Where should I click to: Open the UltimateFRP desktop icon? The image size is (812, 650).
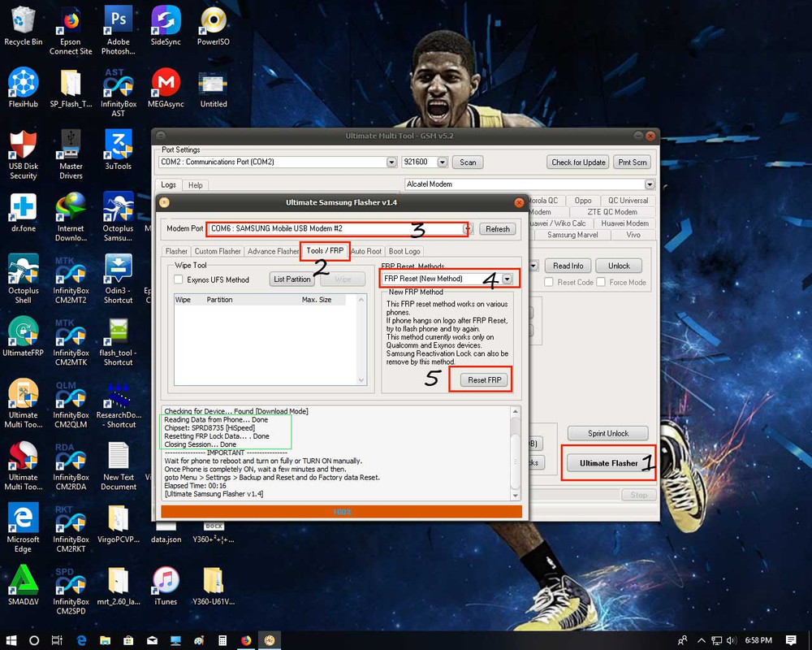coord(24,336)
